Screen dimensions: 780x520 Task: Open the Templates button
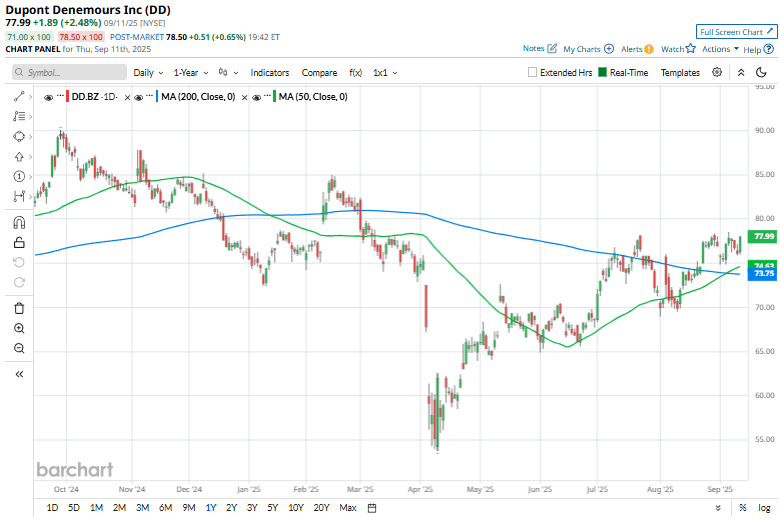point(680,73)
